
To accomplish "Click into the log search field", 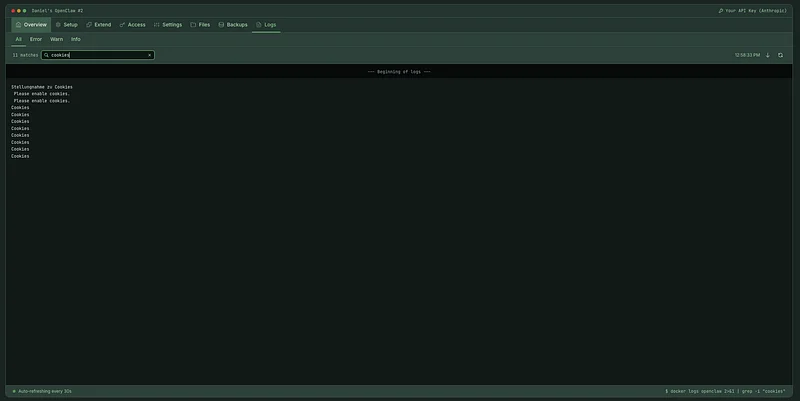I will click(x=97, y=55).
